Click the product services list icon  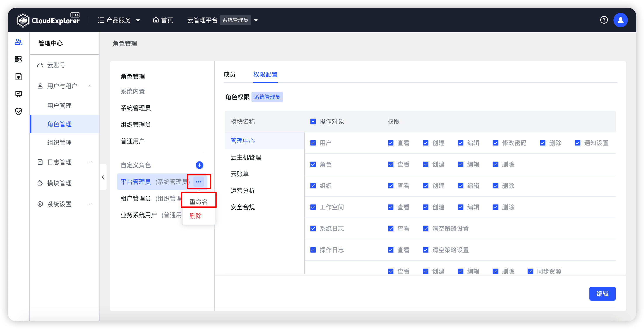click(x=101, y=20)
